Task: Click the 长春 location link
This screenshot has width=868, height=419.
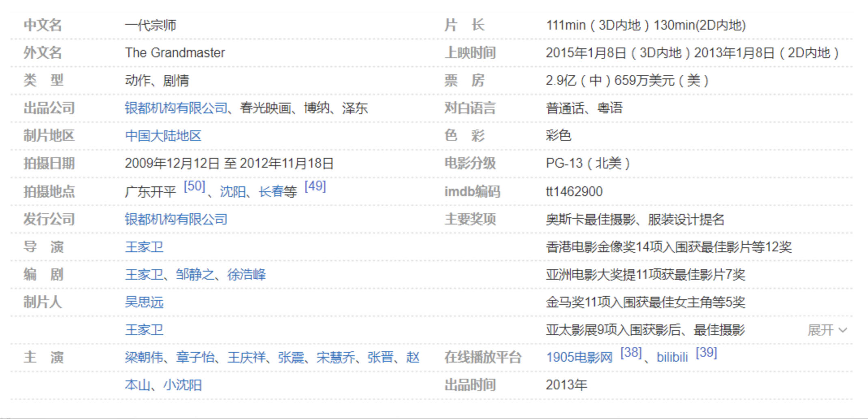Action: click(x=271, y=191)
